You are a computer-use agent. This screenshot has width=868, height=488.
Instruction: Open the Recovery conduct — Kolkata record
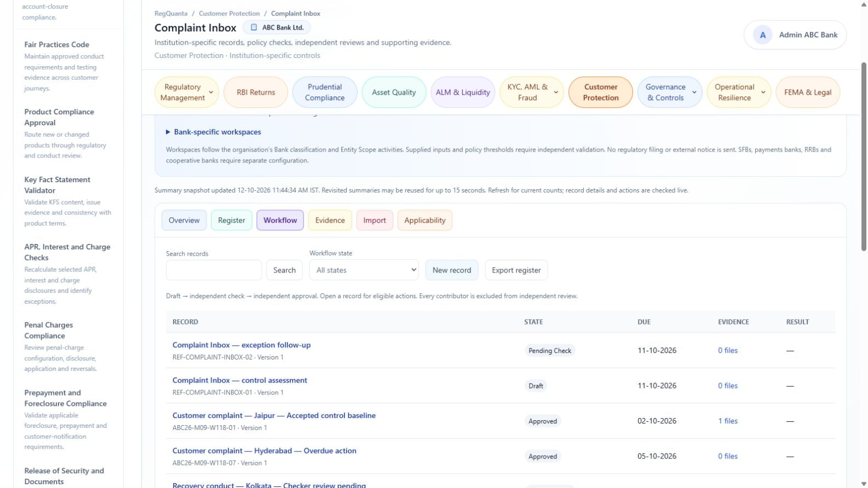pyautogui.click(x=269, y=485)
